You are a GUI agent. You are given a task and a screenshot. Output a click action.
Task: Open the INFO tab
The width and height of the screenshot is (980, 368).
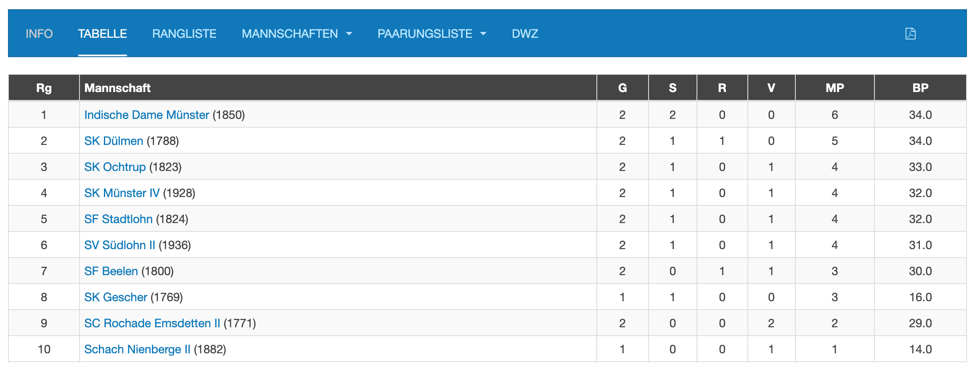[39, 34]
